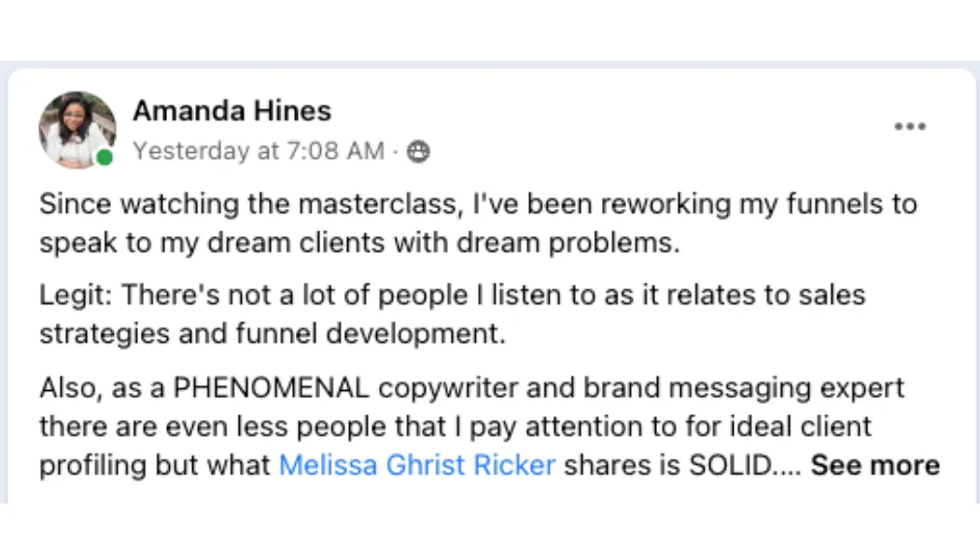Screen dimensions: 980x560
Task: Open post via Yesterday at 7:08 AM timestamp
Action: click(x=259, y=150)
